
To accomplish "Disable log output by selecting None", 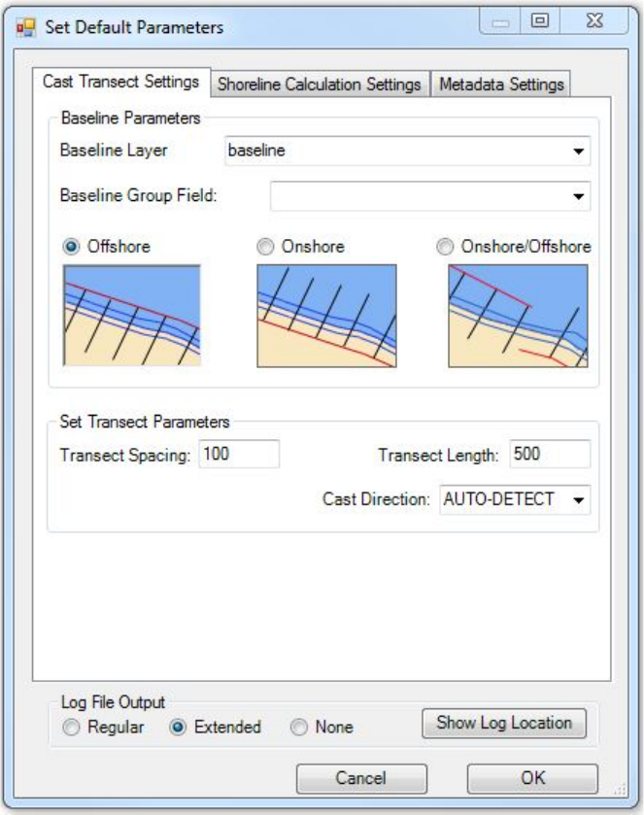I will tap(299, 727).
